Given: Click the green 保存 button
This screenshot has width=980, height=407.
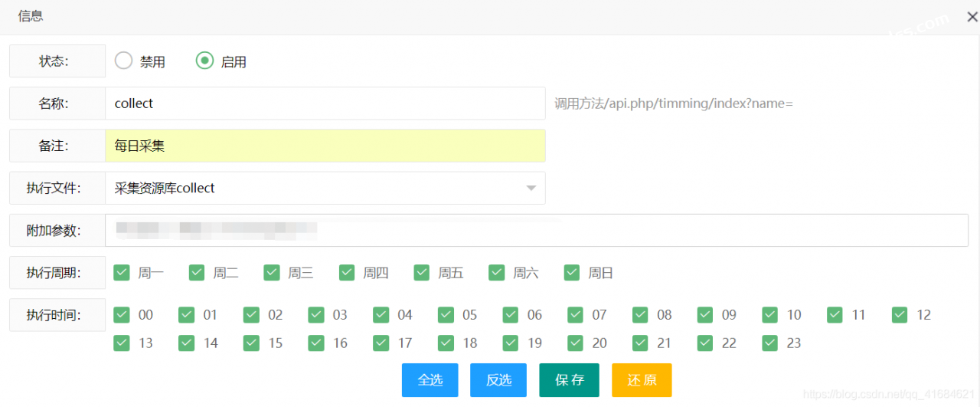Looking at the screenshot, I should [x=569, y=380].
